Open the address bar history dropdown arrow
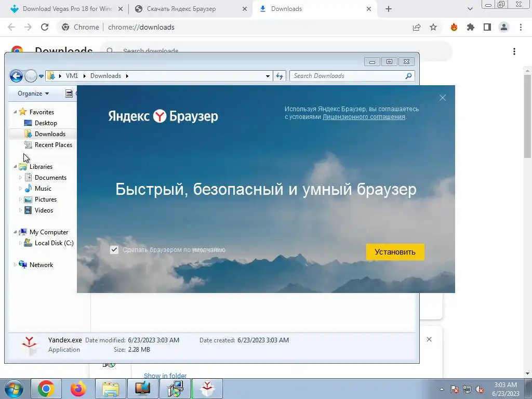Screen dimensions: 532x399 268,76
